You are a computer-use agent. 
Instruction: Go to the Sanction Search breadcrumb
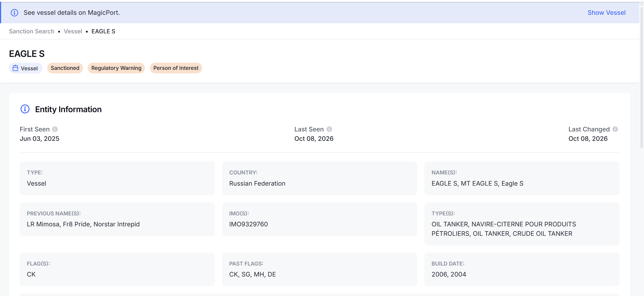(32, 31)
